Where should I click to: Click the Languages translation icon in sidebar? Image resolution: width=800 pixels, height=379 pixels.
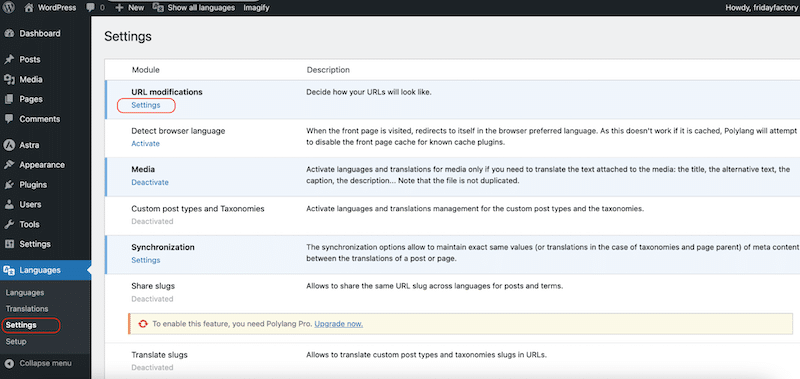9,270
